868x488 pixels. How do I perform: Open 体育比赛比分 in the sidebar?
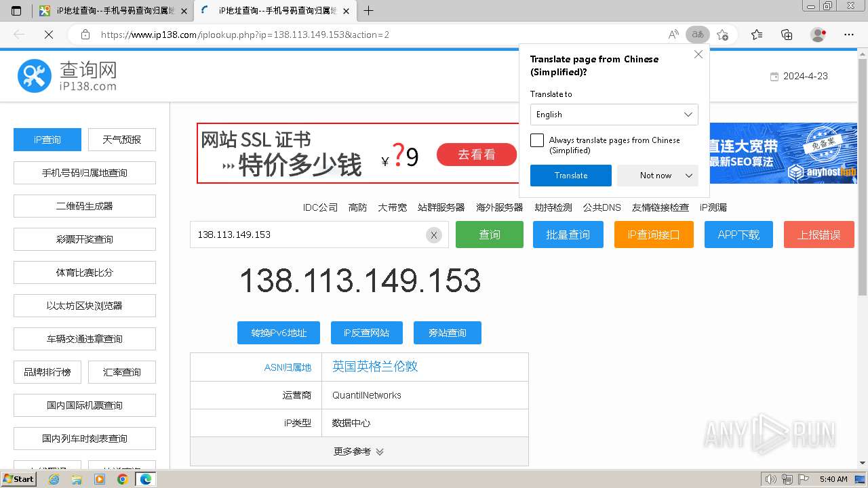click(85, 272)
